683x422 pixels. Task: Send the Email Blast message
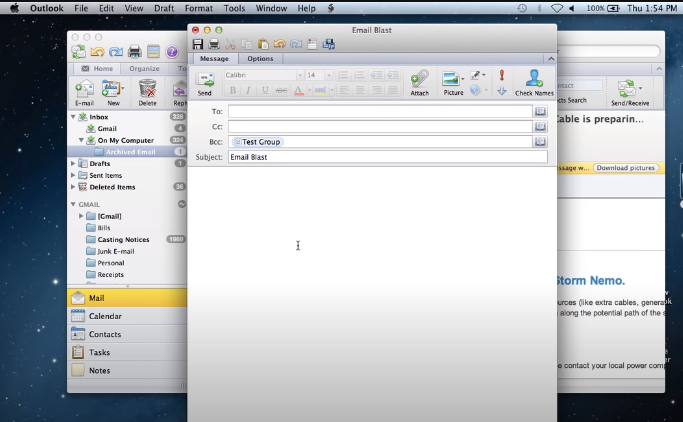point(205,84)
